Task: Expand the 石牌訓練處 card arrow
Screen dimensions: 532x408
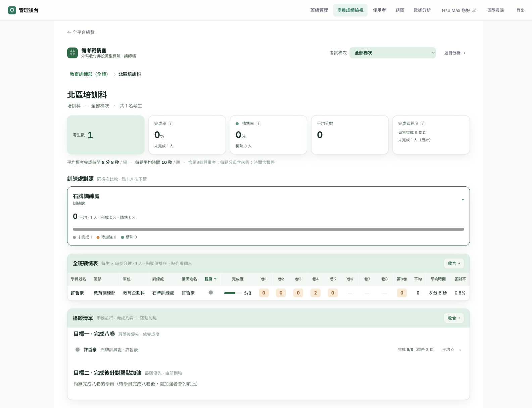Action: point(463,199)
